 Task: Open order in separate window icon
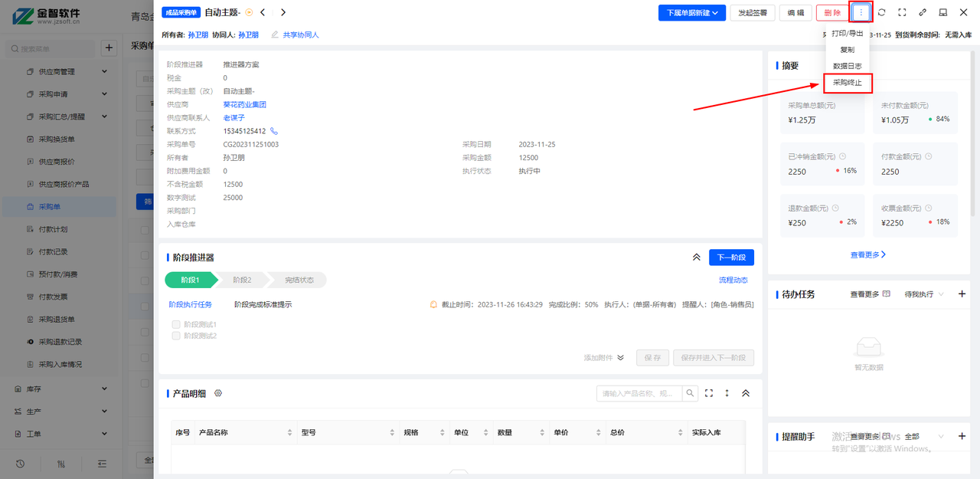click(x=943, y=12)
